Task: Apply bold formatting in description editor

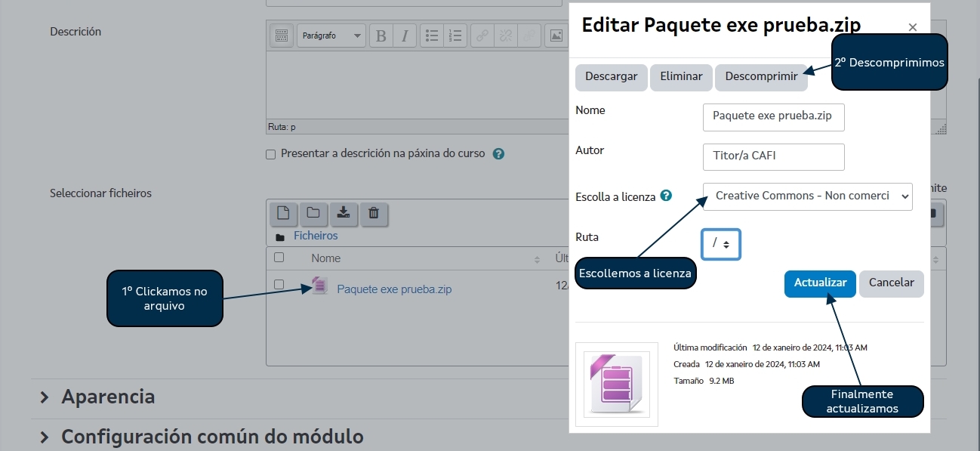Action: click(x=381, y=36)
